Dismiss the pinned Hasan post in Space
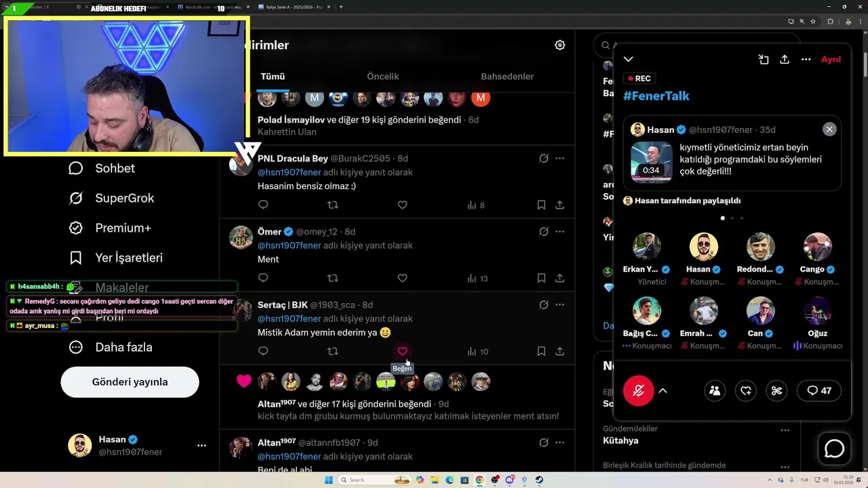Viewport: 868px width, 488px height. [829, 129]
